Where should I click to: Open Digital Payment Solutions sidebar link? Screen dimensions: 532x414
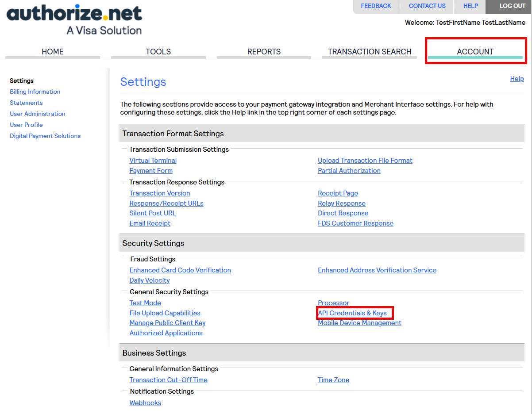pos(45,136)
